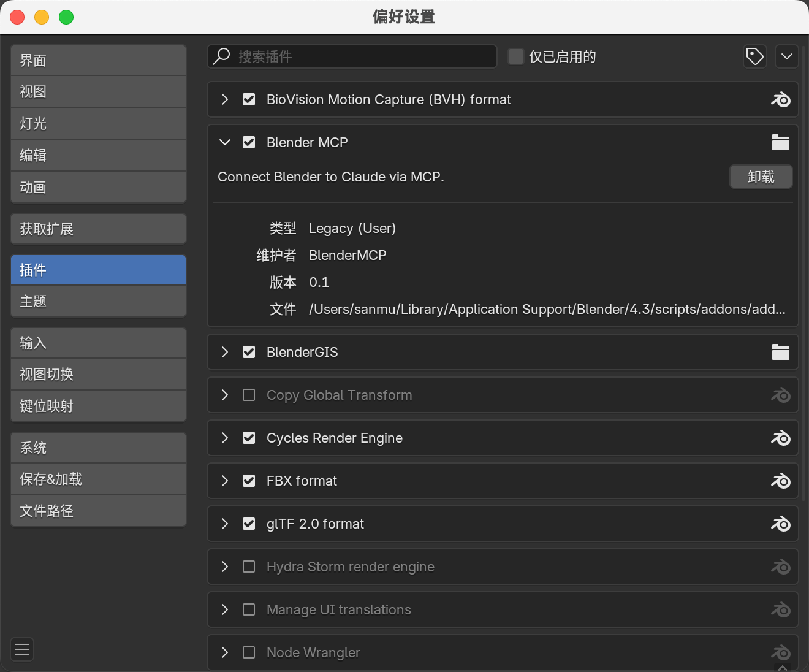Screen dimensions: 809x672
Task: Disable the BioVision Motion Capture add-on
Action: coord(249,99)
